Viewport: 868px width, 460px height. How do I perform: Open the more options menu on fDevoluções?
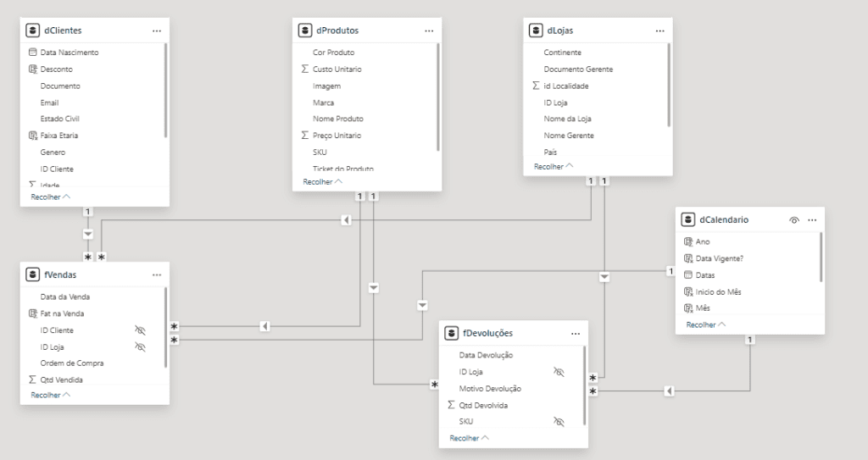[x=576, y=334]
